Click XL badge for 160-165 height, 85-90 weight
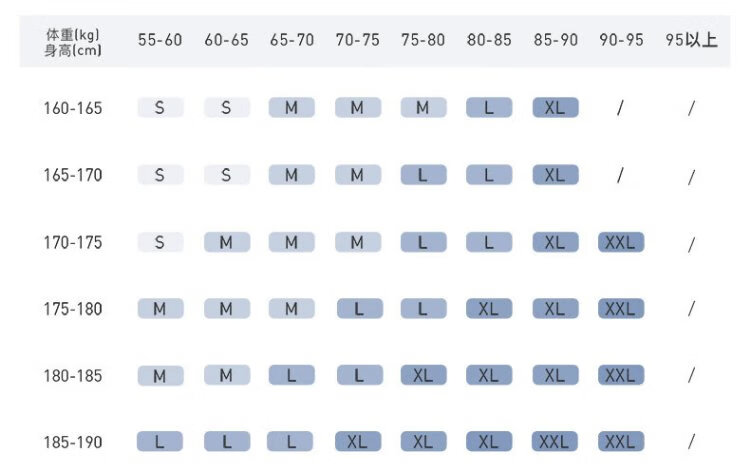 (555, 108)
